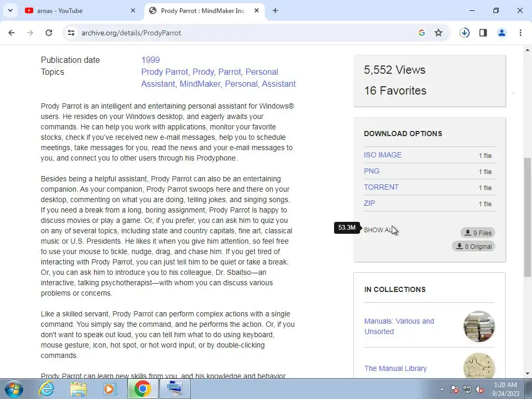Open the Parrot topic link

pos(229,72)
